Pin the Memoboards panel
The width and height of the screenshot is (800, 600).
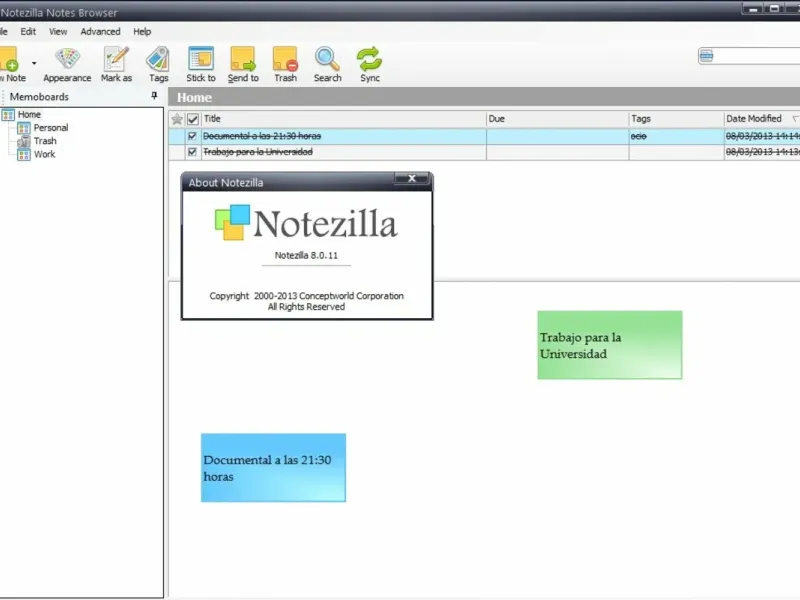tap(154, 95)
